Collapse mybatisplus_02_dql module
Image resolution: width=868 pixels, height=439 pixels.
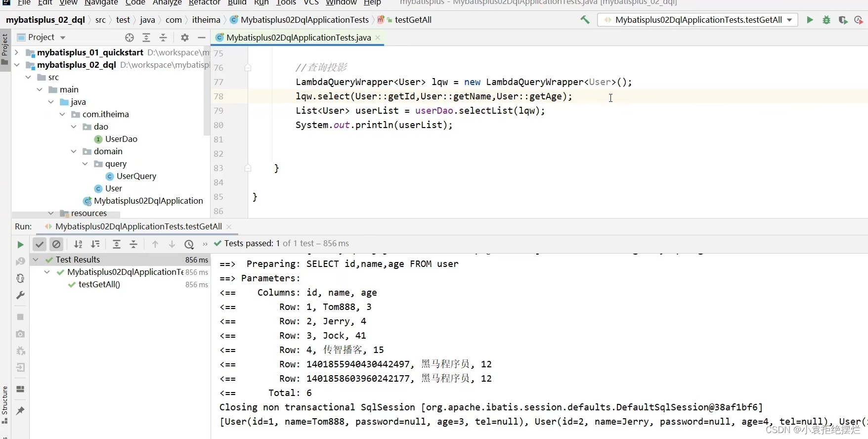pyautogui.click(x=16, y=65)
